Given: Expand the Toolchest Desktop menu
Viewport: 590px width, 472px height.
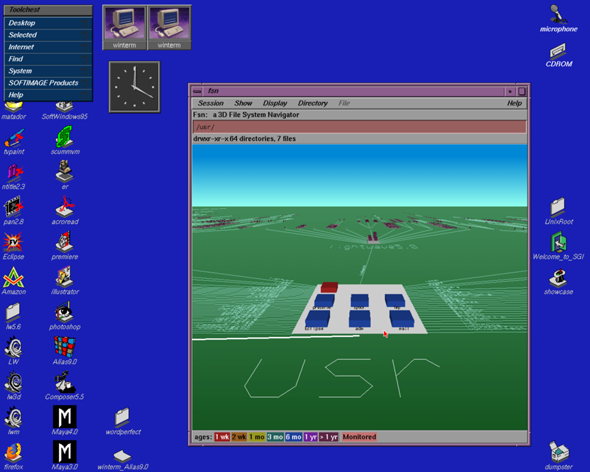Looking at the screenshot, I should pos(48,23).
